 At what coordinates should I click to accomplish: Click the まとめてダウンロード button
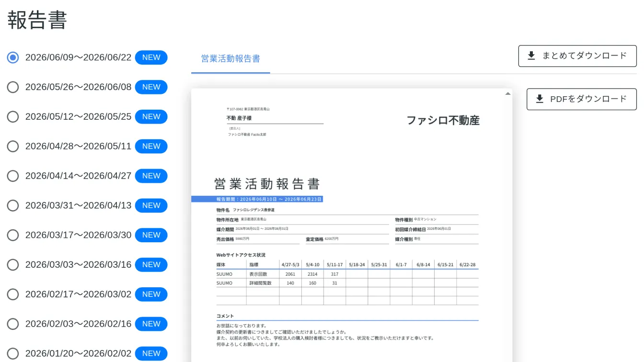pos(577,56)
